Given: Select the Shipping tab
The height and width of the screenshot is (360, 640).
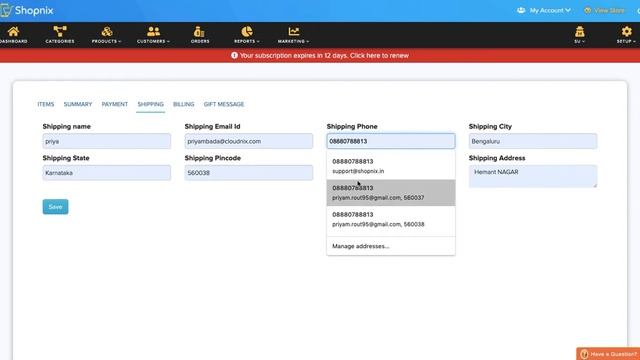Looking at the screenshot, I should pyautogui.click(x=150, y=104).
